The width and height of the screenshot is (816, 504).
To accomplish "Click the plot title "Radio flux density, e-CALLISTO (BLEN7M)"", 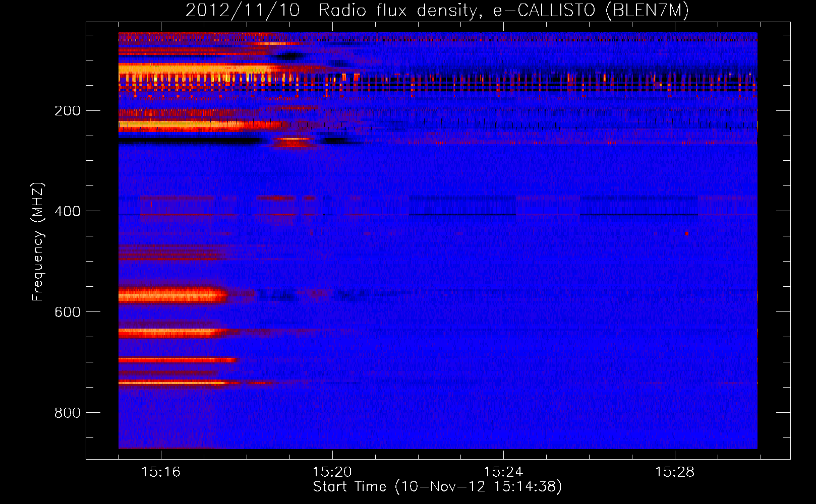I will tap(503, 11).
